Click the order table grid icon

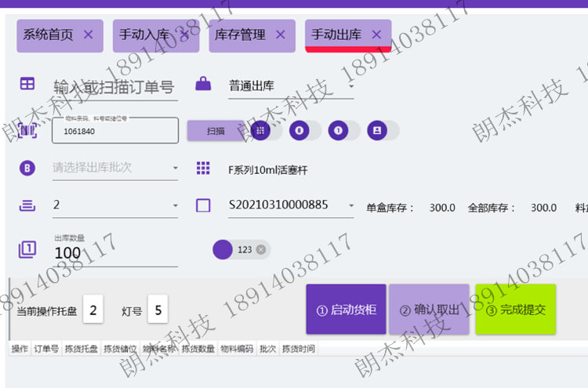click(x=27, y=84)
